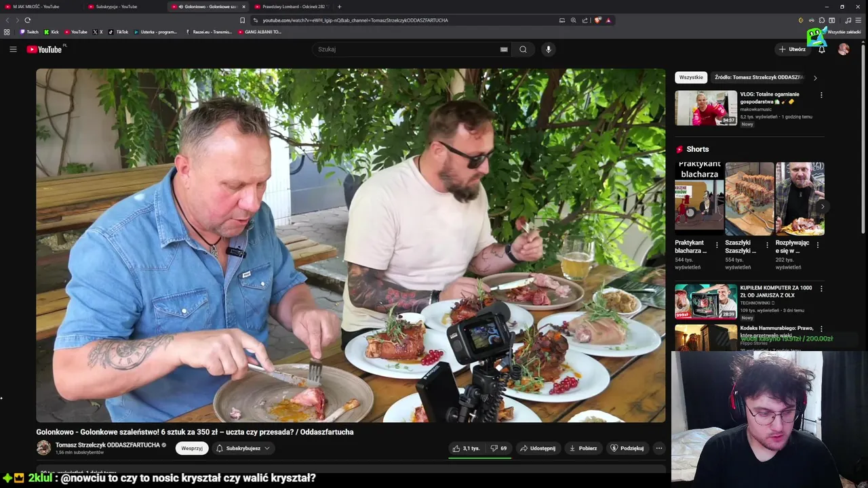Go to the YouTube home logo
The height and width of the screenshot is (488, 868).
pos(45,49)
